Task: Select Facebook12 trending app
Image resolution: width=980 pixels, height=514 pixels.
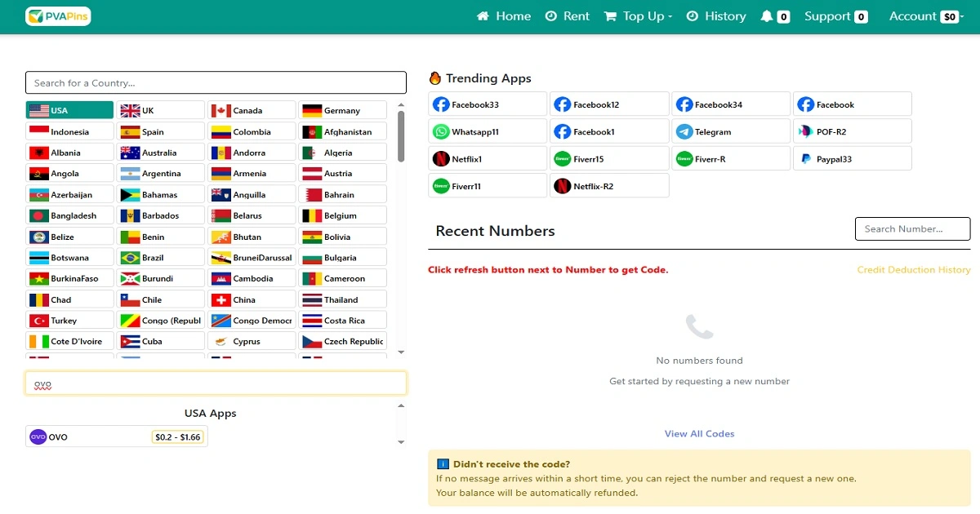Action: pos(609,104)
